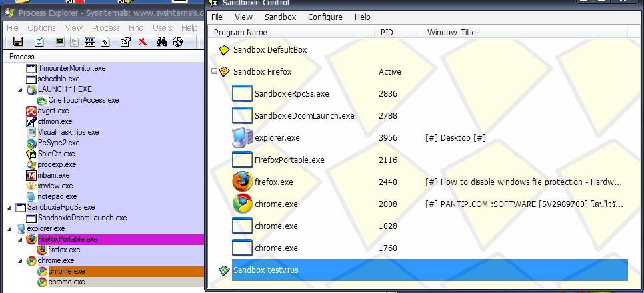The height and width of the screenshot is (293, 644).
Task: Open the System Information graph icon
Action: 60,41
